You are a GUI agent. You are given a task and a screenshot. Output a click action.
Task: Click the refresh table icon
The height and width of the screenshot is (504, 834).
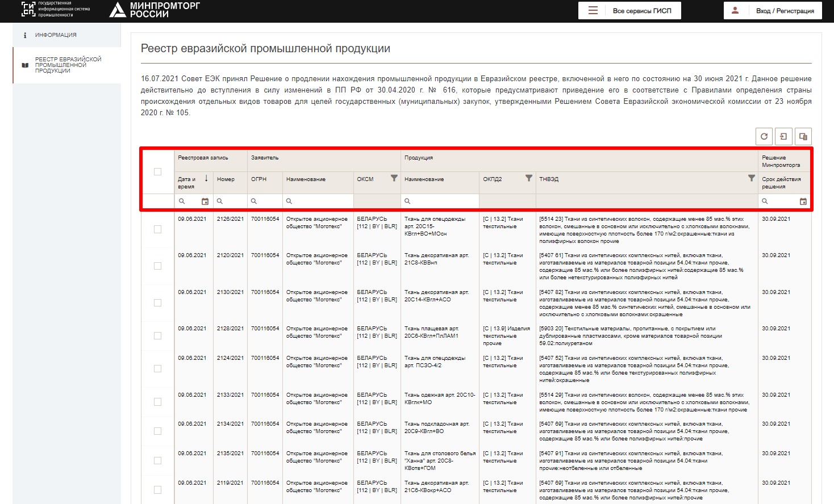(764, 136)
